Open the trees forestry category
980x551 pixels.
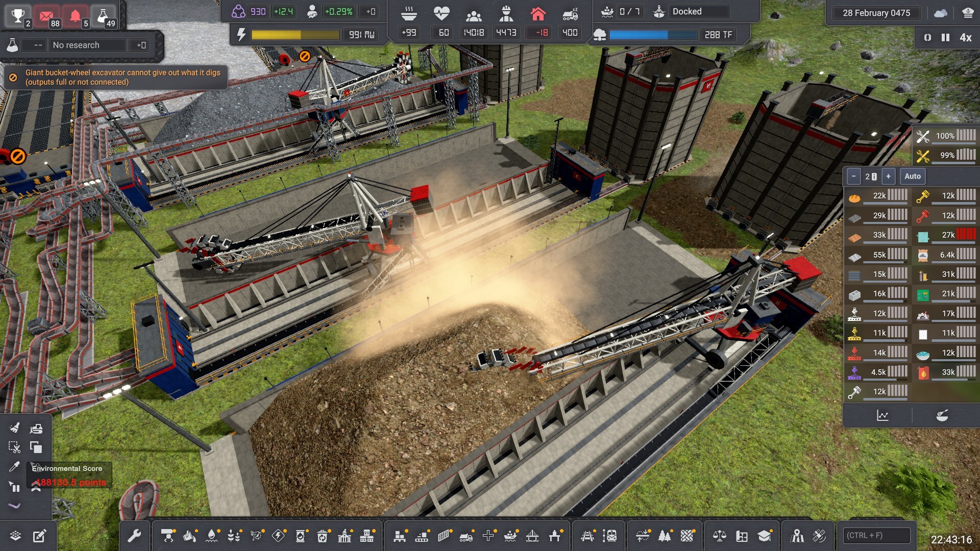[x=665, y=536]
